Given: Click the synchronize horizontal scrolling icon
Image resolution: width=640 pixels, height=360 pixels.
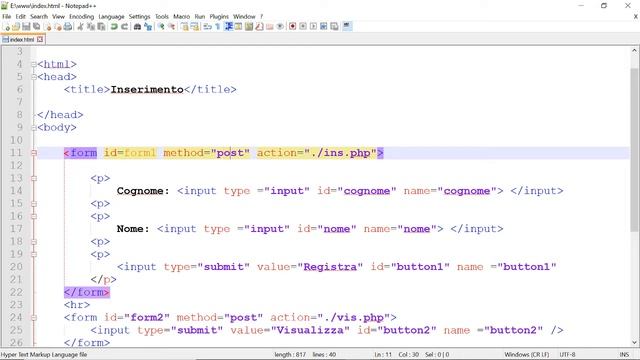Looking at the screenshot, I should [x=195, y=27].
